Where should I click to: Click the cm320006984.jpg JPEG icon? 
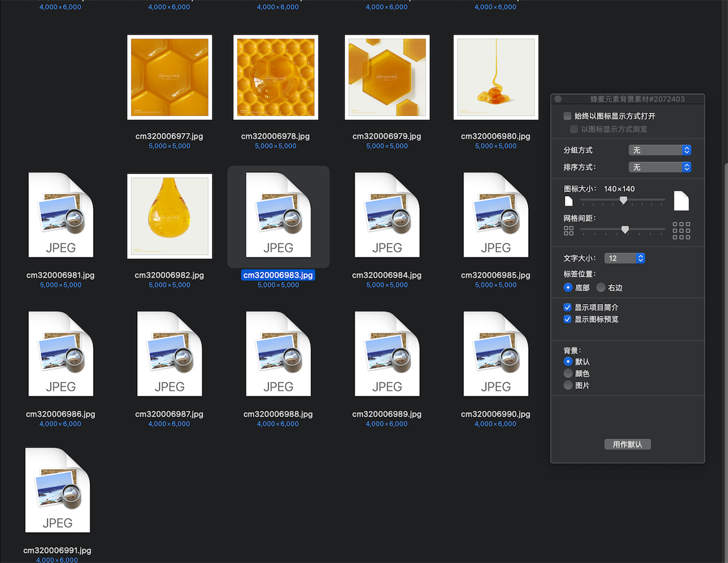[387, 216]
